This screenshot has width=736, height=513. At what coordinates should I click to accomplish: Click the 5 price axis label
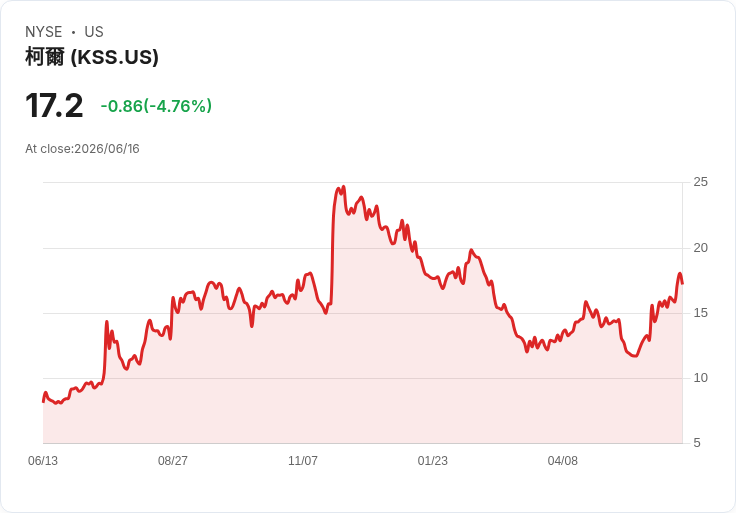697,443
